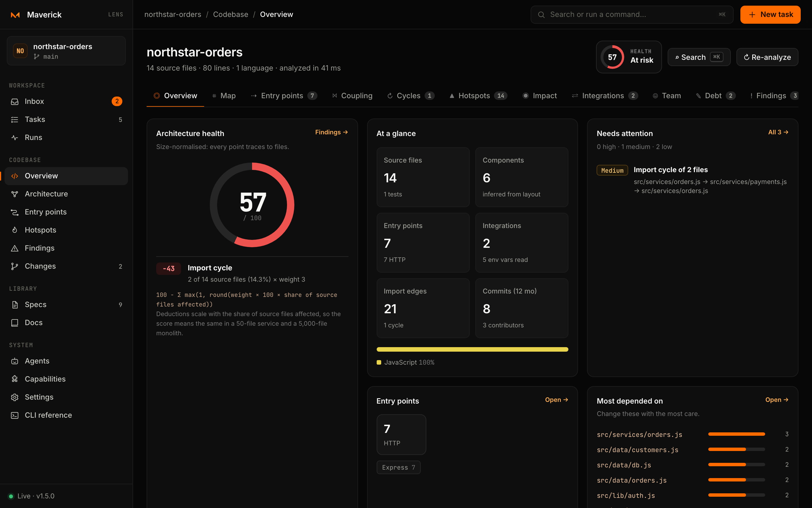Click the Codebase breadcrumb

click(231, 14)
